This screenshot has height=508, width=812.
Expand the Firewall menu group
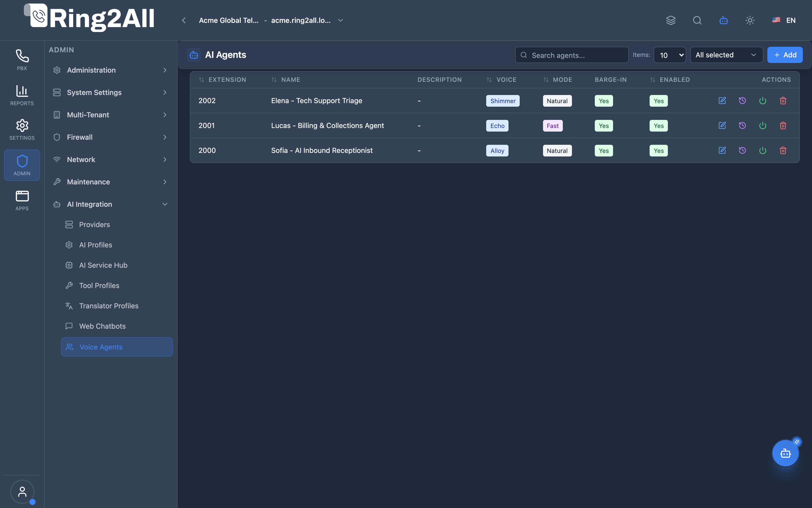110,137
